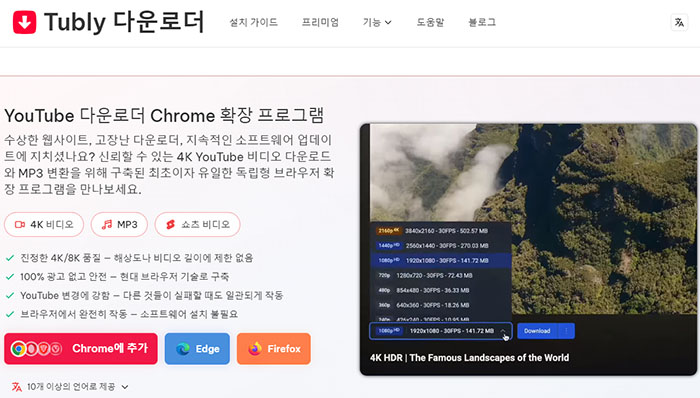Click the camera icon in 4K 비디오 pill
Screen dimensions: 700x398
pos(20,224)
